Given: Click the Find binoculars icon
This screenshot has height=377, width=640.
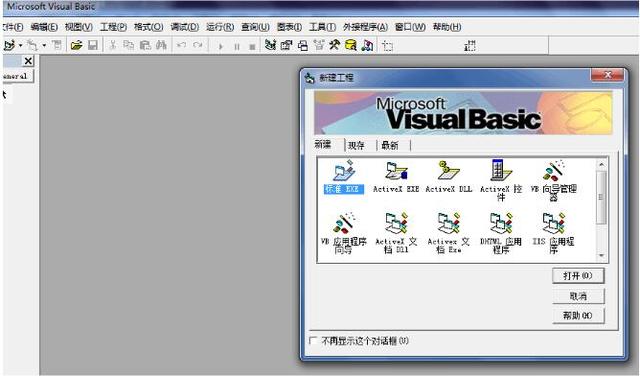Looking at the screenshot, I should pyautogui.click(x=162, y=45).
